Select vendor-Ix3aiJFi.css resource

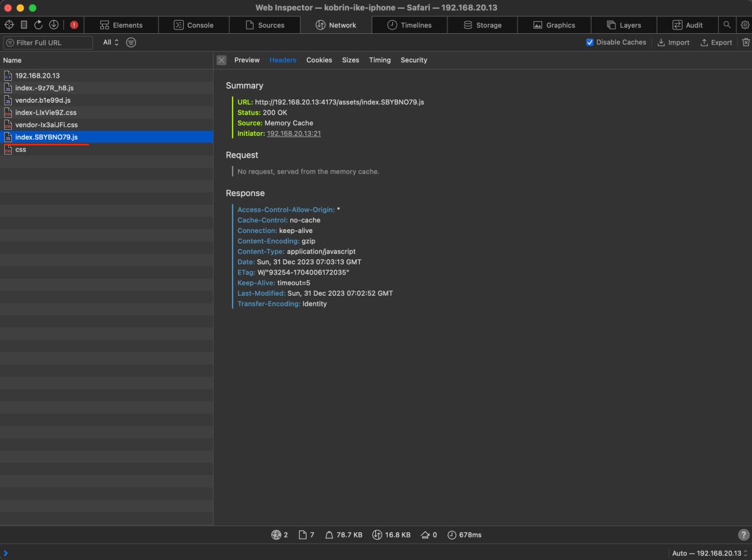tap(107, 125)
